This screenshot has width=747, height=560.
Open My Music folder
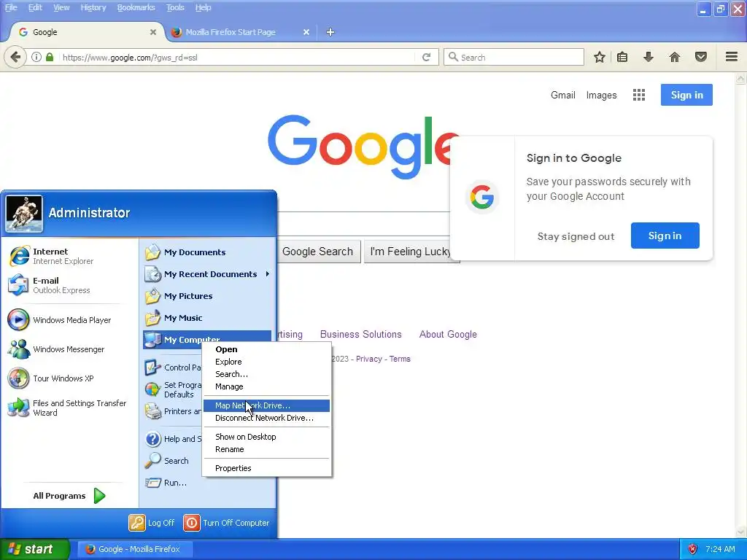click(x=207, y=318)
